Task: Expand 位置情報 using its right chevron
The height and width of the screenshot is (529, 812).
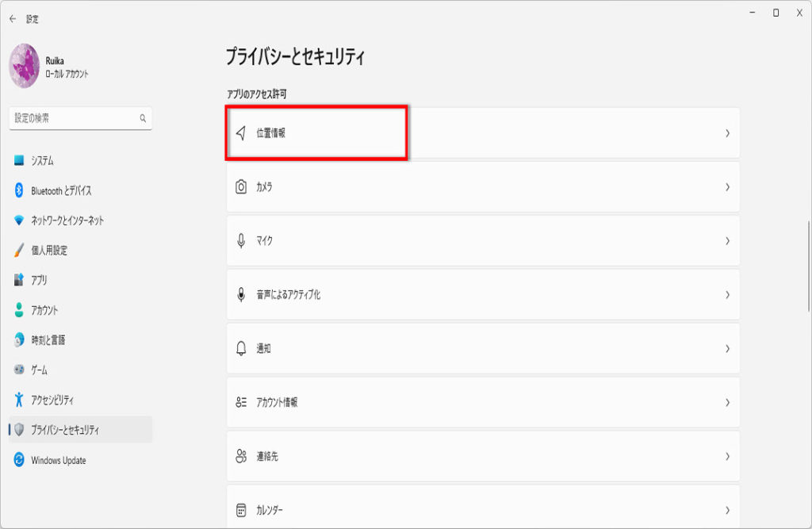Action: click(727, 133)
